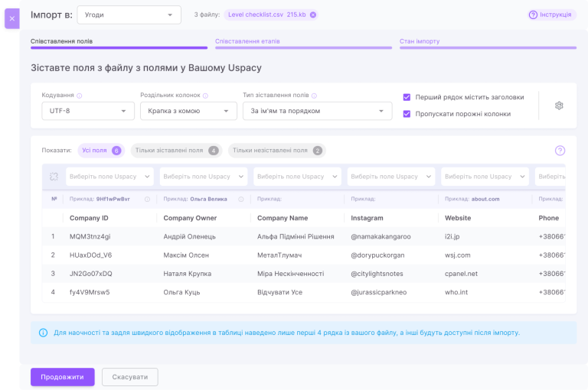Choose Uspacy field for Company ID column

pyautogui.click(x=110, y=177)
